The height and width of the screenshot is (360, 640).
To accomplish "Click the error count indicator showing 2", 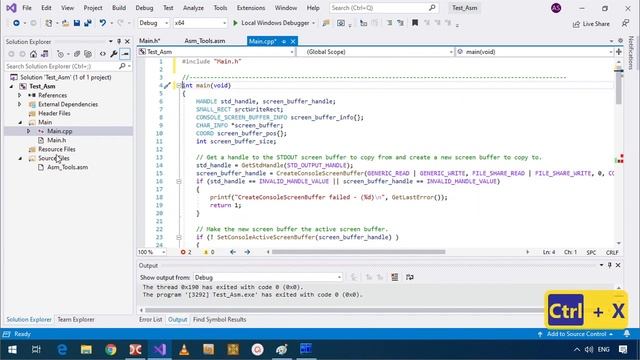I will (186, 252).
